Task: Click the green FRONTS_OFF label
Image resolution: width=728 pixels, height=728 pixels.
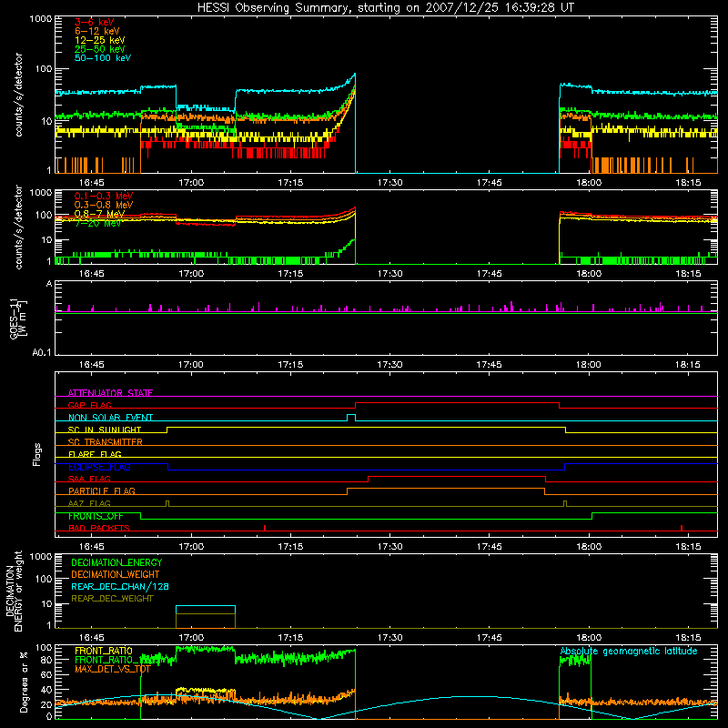Action: (96, 516)
